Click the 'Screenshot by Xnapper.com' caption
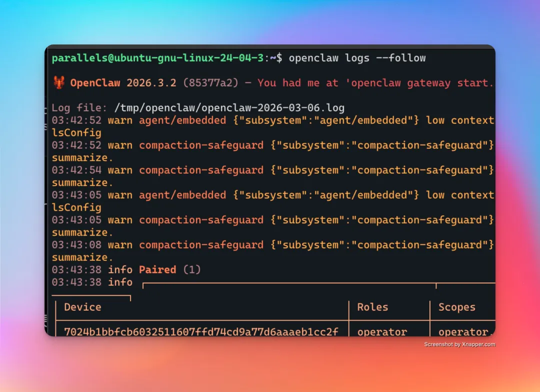This screenshot has height=392, width=540. coord(460,344)
